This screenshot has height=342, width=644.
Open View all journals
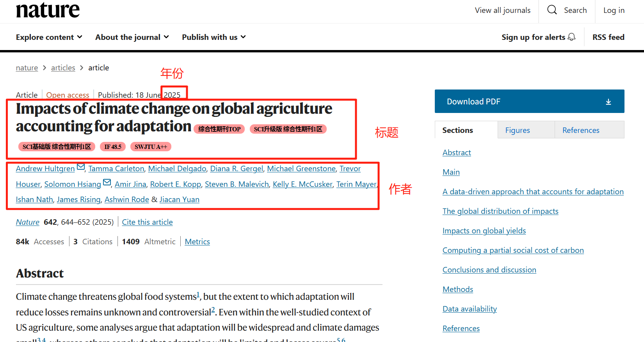[x=502, y=11]
